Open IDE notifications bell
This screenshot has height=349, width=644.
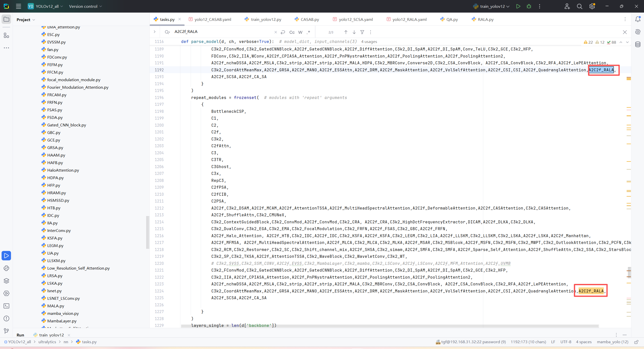pos(638,19)
